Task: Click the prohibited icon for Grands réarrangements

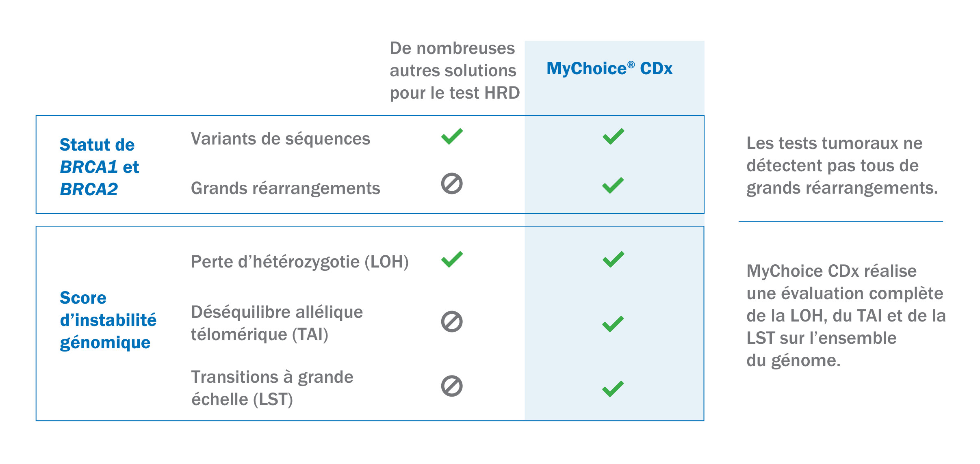Action: [452, 184]
